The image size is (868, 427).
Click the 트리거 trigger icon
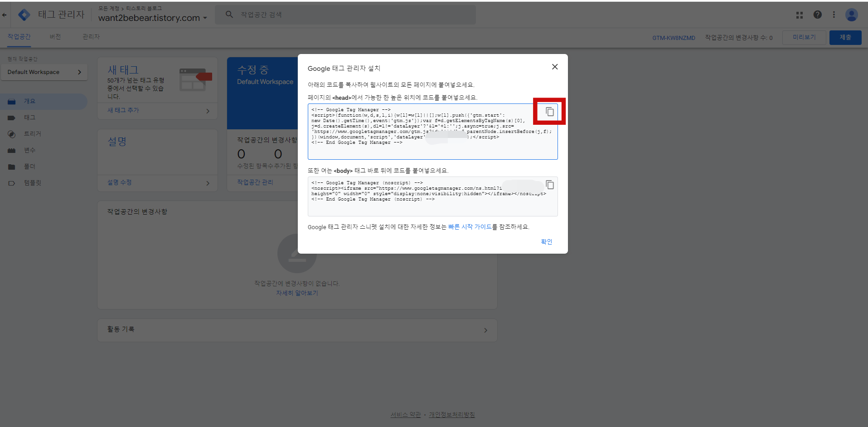click(12, 134)
